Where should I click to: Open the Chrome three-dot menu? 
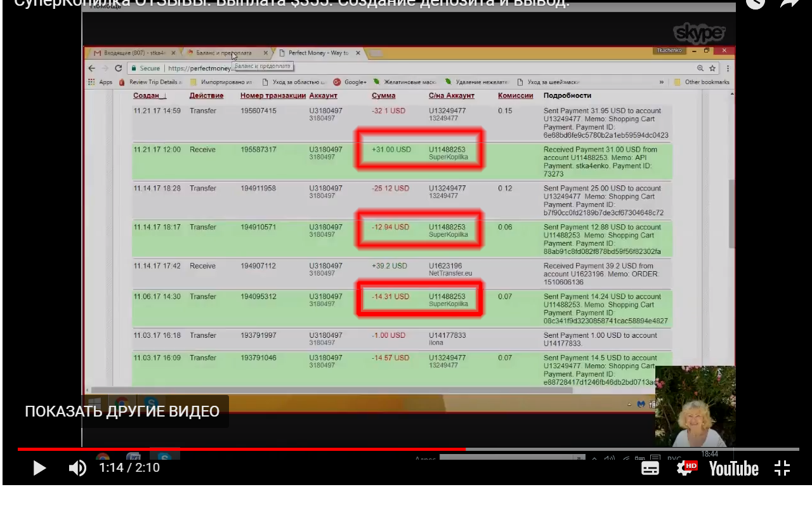728,69
